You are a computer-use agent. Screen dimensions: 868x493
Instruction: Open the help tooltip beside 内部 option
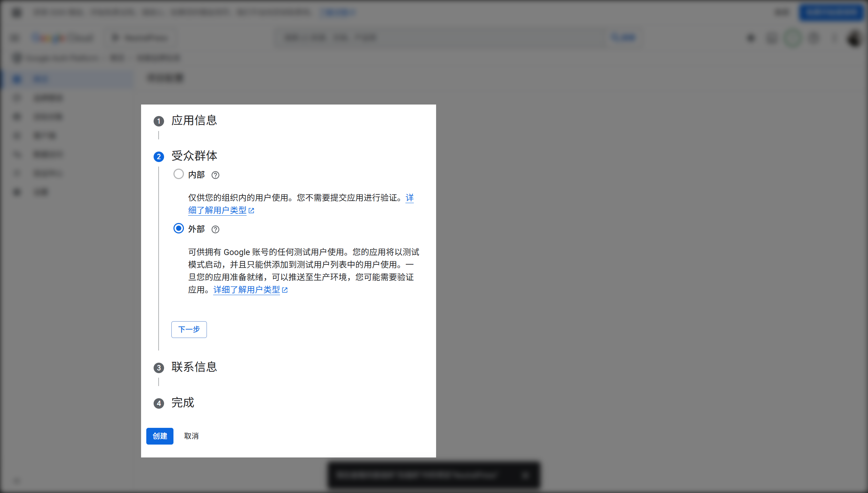(x=215, y=175)
